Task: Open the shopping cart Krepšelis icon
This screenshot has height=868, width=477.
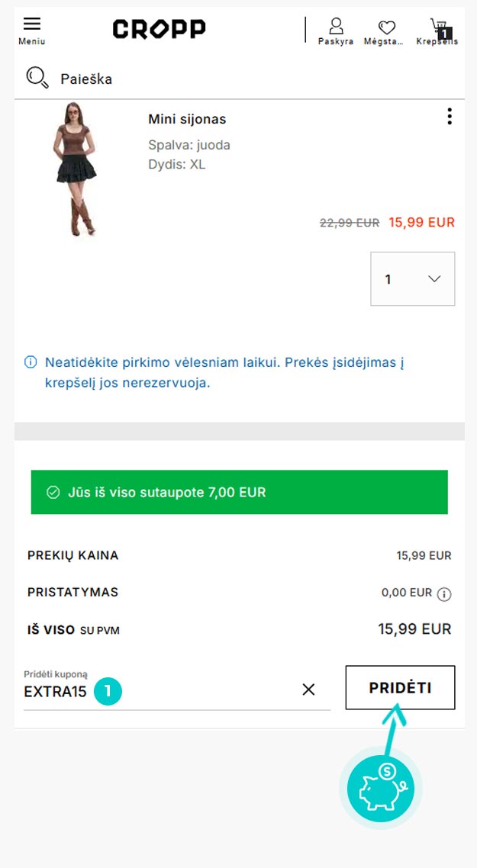Action: 440,27
